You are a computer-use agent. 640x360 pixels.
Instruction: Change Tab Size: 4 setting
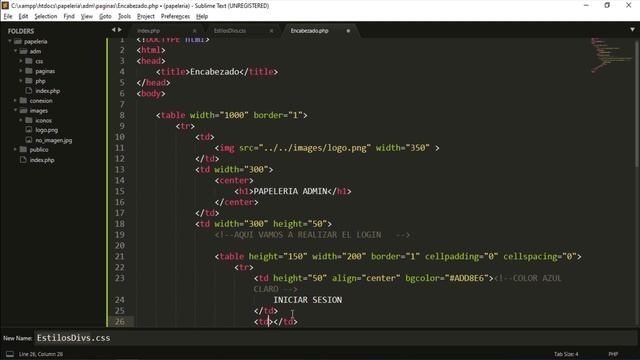click(566, 354)
